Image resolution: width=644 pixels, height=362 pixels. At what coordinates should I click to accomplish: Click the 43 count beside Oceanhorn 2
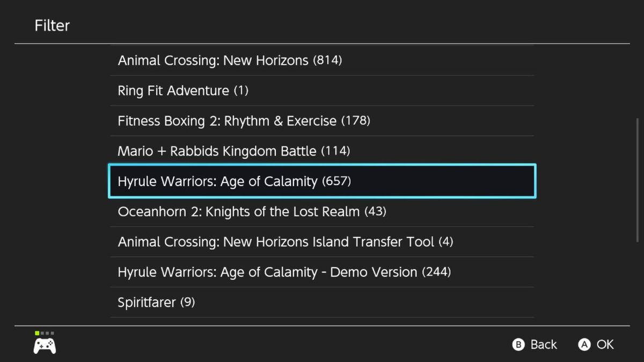click(x=375, y=211)
